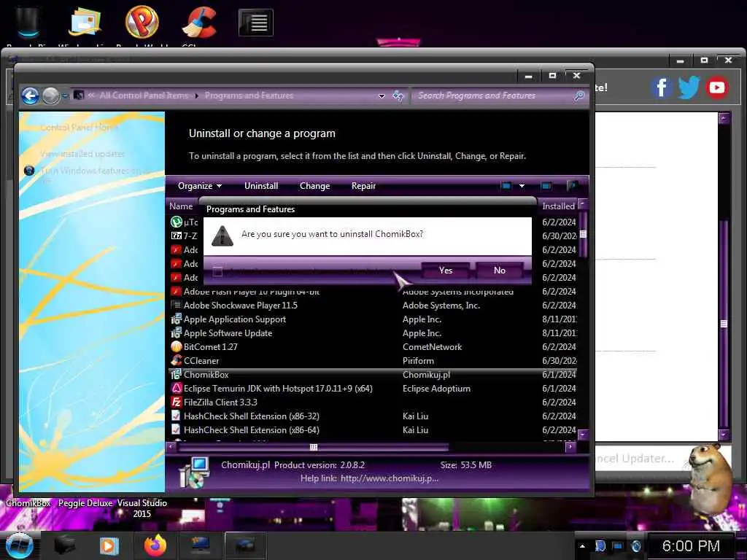The width and height of the screenshot is (747, 560).
Task: Select ChomikBox in the program list
Action: coord(373,375)
